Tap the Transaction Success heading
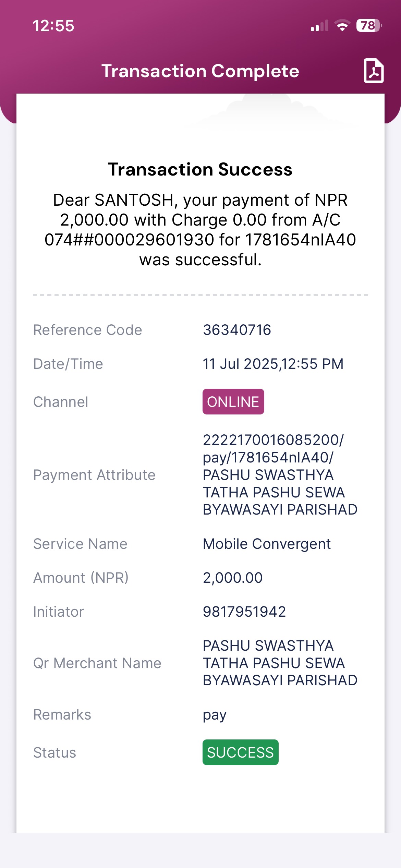Screen dimensions: 401x868 pos(200,169)
